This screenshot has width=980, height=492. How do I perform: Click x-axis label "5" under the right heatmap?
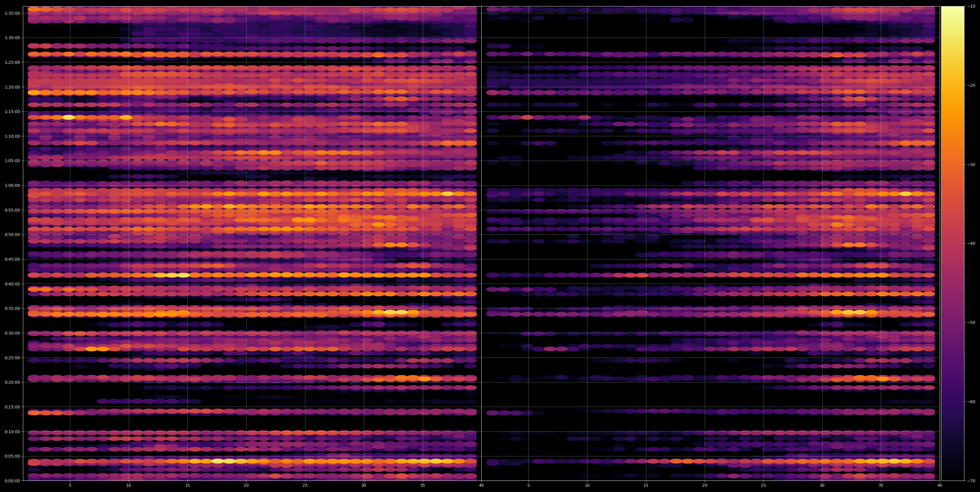(528, 486)
